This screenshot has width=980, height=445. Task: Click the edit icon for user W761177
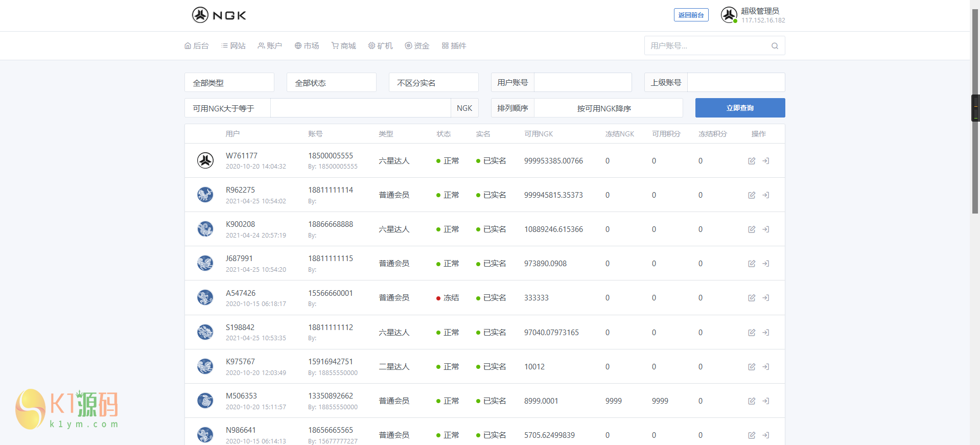[x=752, y=161]
